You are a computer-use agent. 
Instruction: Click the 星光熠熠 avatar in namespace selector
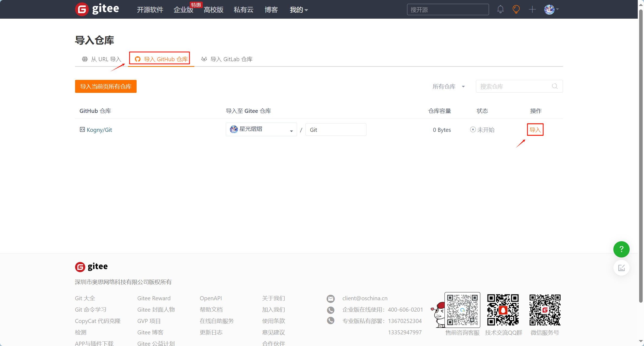pos(234,129)
